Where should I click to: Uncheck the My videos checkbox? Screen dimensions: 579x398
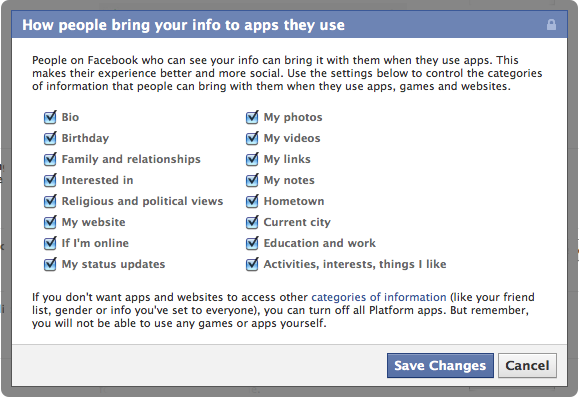tap(252, 138)
